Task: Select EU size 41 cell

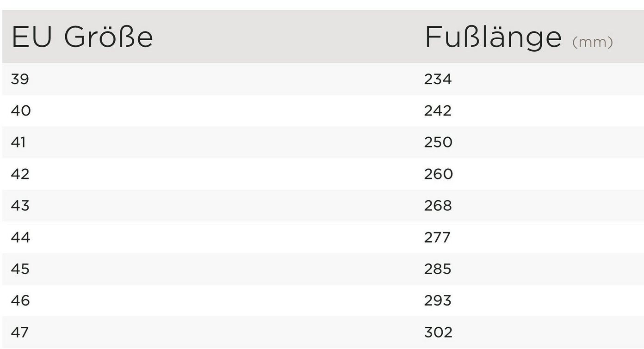Action: [x=19, y=142]
